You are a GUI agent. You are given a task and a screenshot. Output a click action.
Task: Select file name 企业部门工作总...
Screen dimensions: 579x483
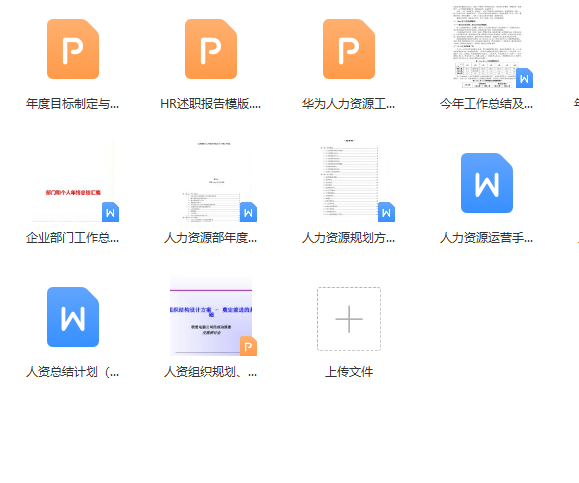click(x=72, y=238)
